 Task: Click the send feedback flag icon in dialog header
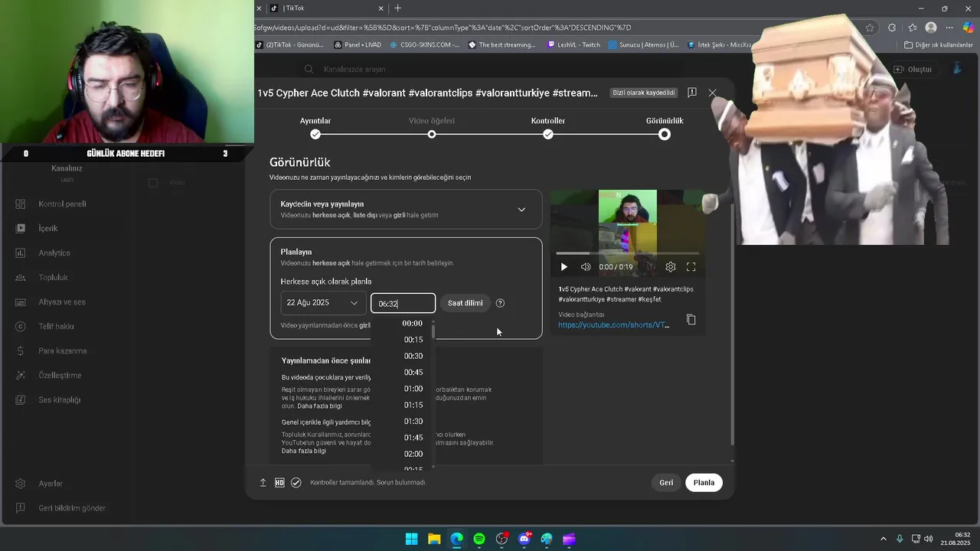(691, 93)
